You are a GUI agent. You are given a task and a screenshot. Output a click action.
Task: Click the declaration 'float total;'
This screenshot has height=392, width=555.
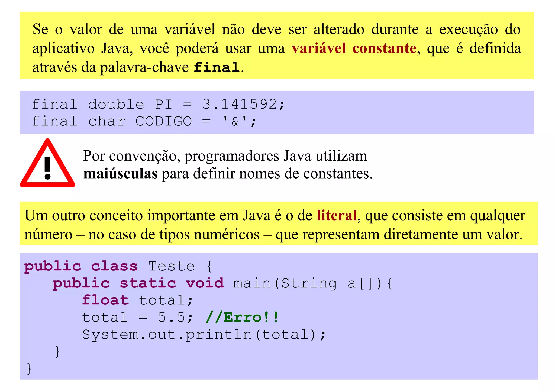[x=138, y=300]
